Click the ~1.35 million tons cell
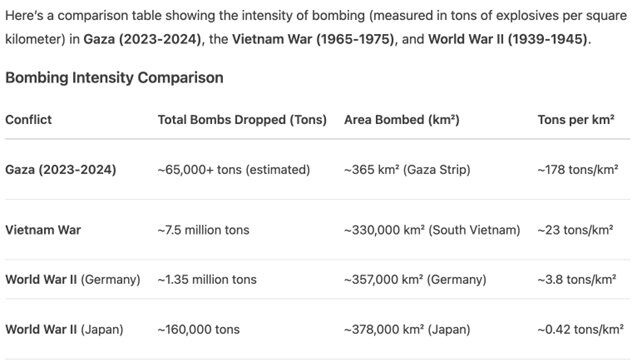 (x=207, y=280)
